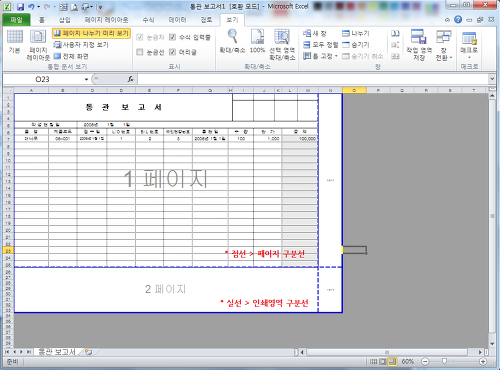Go to last sheet navigation arrow

click(29, 352)
